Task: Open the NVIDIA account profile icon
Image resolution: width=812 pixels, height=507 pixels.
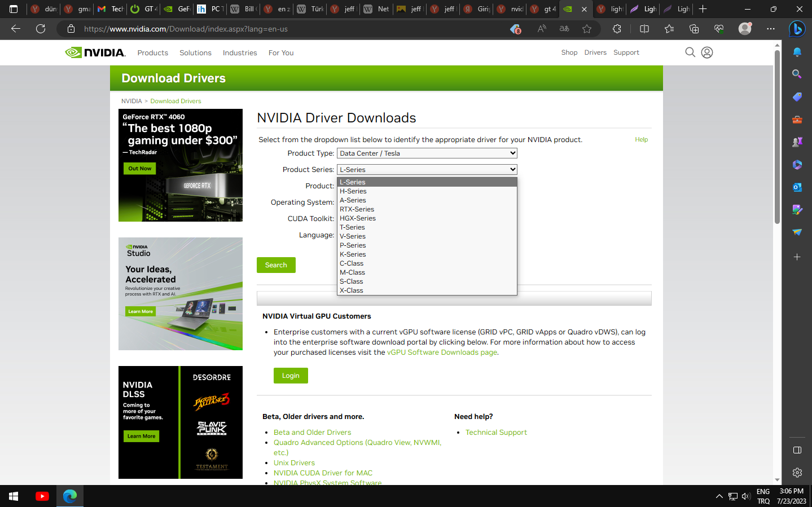Action: 706,52
